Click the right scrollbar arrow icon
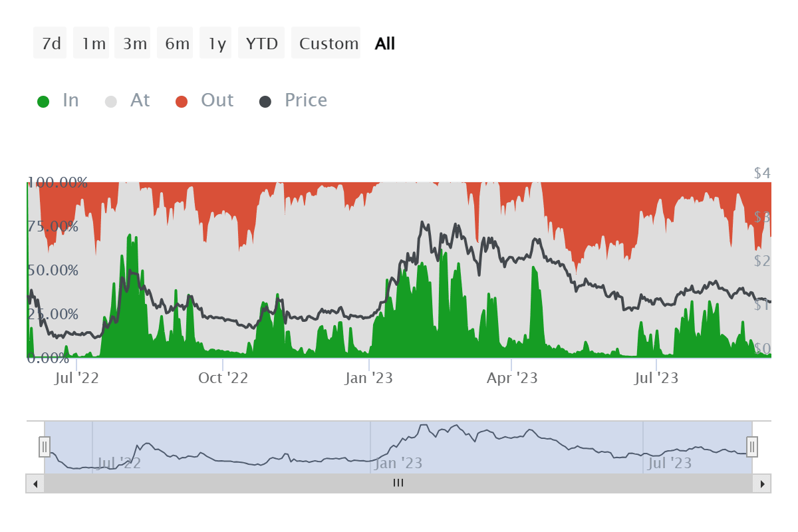 click(762, 483)
